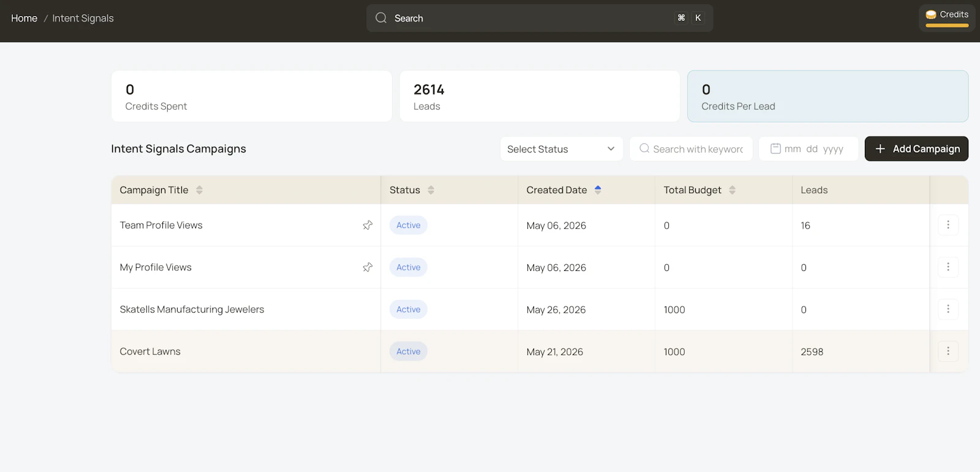Open the Select Status dropdown
The height and width of the screenshot is (472, 980).
point(561,149)
